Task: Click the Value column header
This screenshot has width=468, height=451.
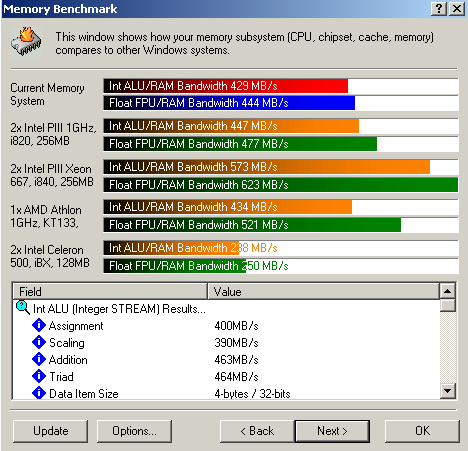Action: [323, 292]
